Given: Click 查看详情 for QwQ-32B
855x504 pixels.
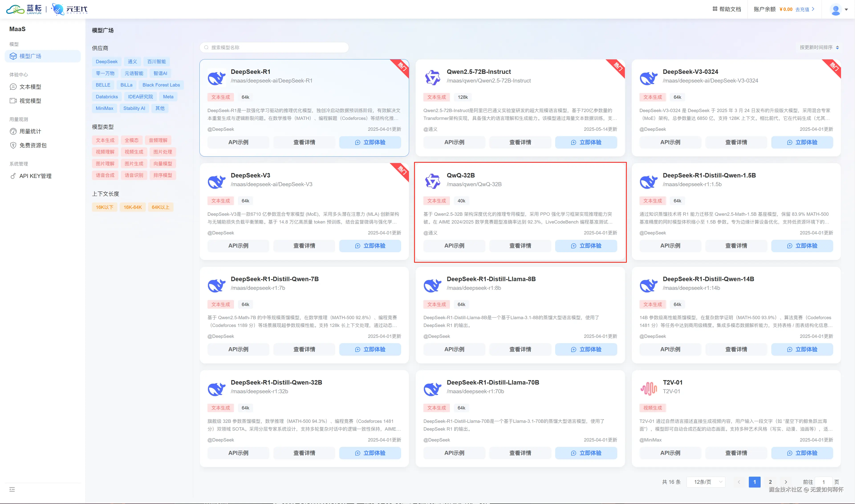Looking at the screenshot, I should 520,246.
